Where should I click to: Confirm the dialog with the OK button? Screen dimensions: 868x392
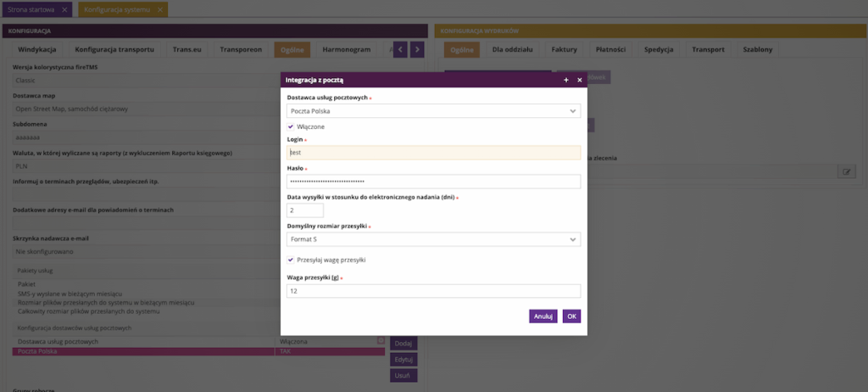(x=572, y=316)
